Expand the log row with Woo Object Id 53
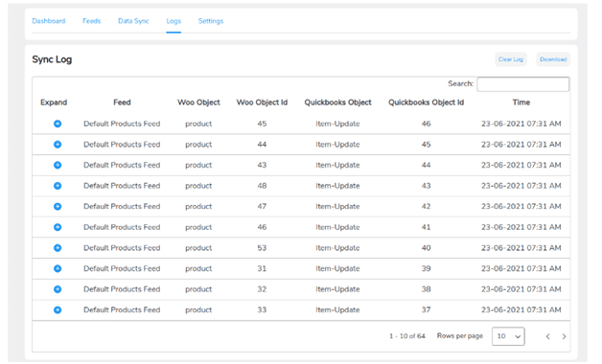 58,248
